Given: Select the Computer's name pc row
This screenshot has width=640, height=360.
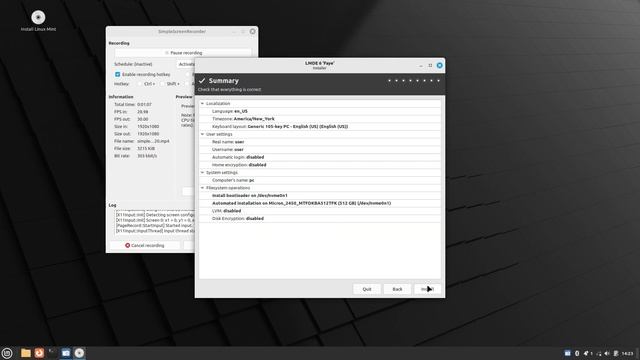Looking at the screenshot, I should [320, 180].
